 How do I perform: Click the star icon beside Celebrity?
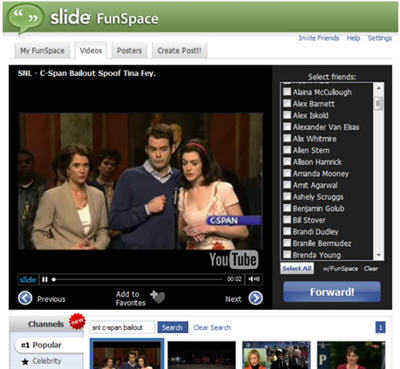[x=25, y=361]
